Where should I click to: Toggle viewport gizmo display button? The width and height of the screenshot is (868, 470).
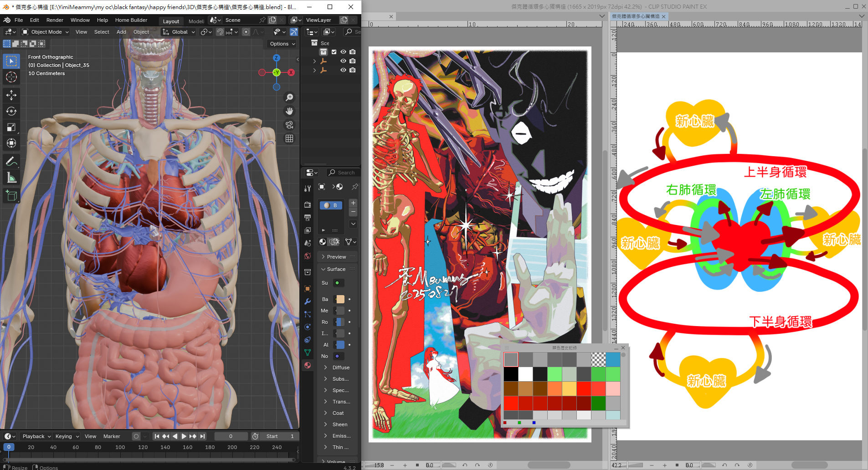(x=293, y=32)
